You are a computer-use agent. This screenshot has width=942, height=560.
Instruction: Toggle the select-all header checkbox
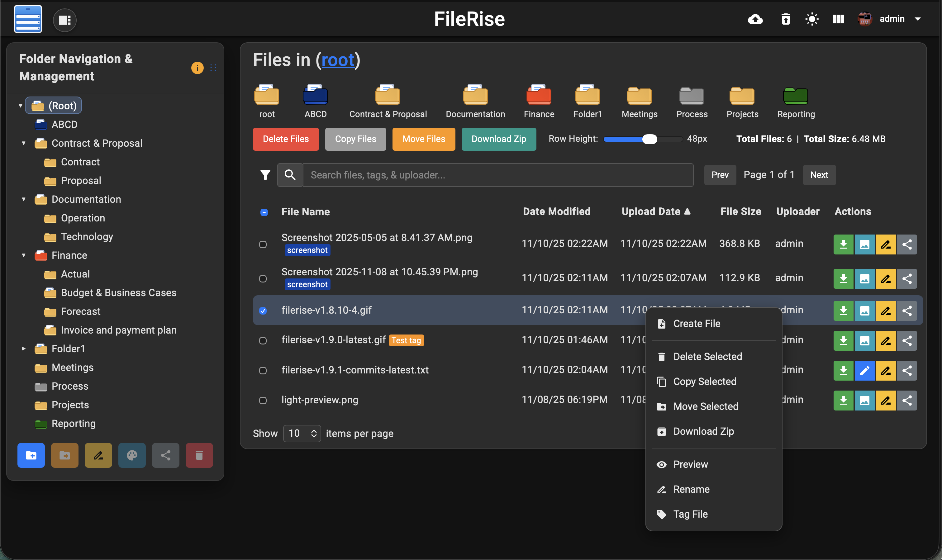pyautogui.click(x=264, y=212)
